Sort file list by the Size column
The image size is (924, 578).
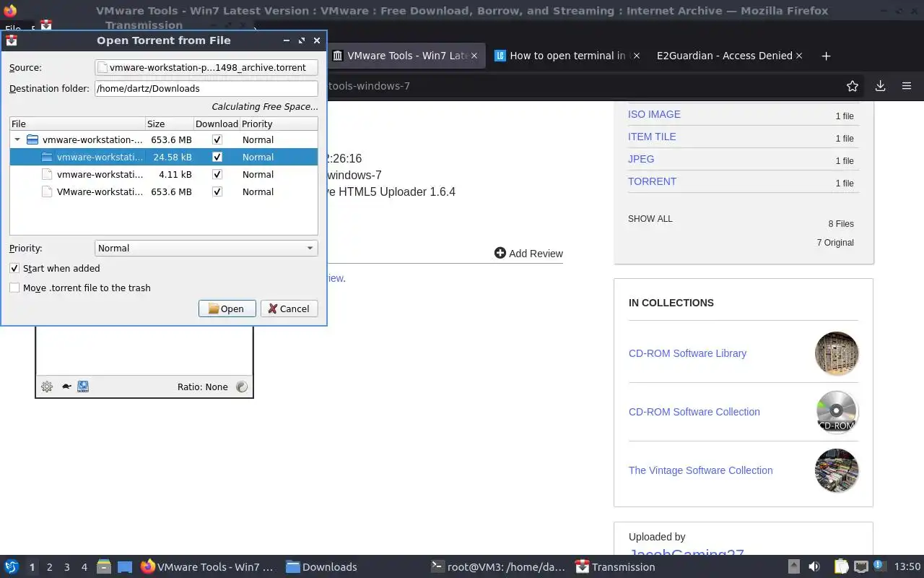pos(170,124)
